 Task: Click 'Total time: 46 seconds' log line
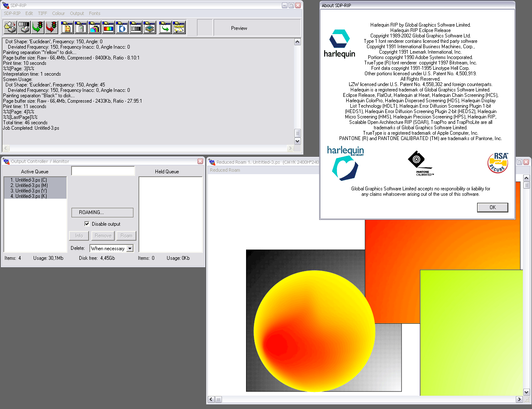(25, 123)
